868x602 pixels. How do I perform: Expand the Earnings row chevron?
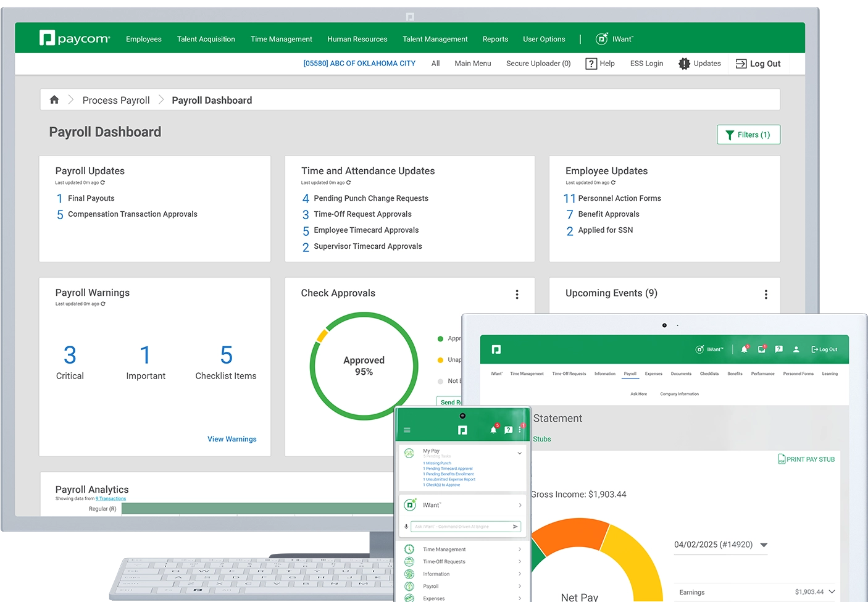[832, 592]
